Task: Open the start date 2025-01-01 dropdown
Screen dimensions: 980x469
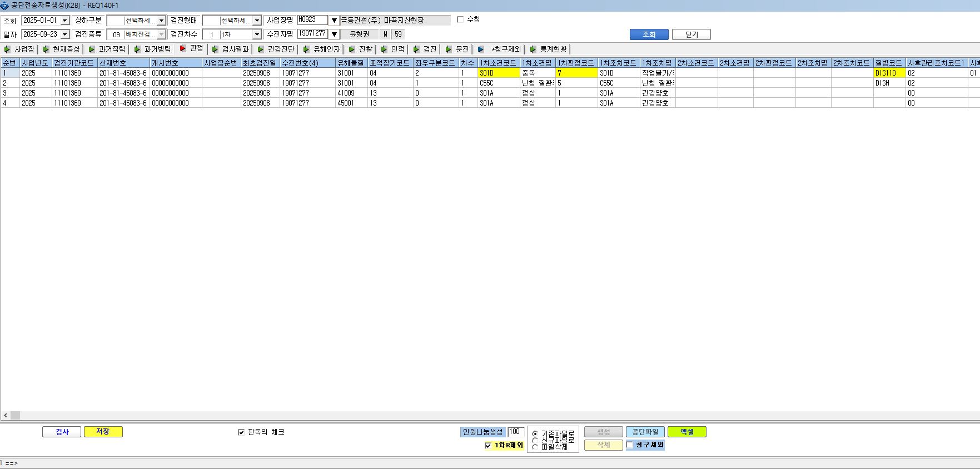Action: pyautogui.click(x=65, y=21)
